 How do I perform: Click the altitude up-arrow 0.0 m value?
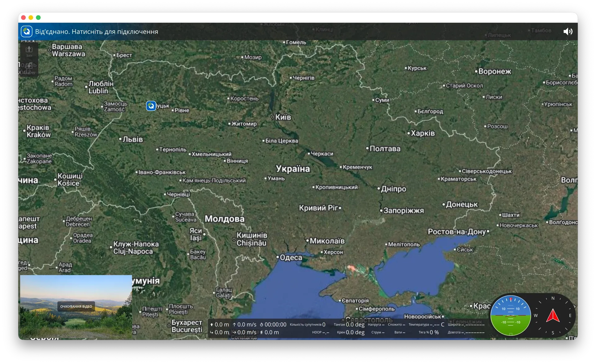(219, 325)
